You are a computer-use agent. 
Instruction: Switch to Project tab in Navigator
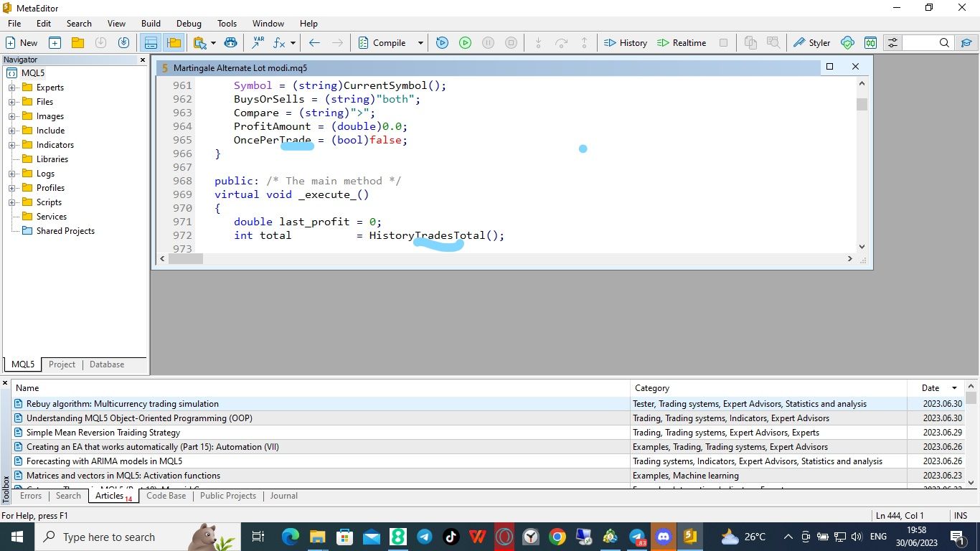tap(62, 364)
